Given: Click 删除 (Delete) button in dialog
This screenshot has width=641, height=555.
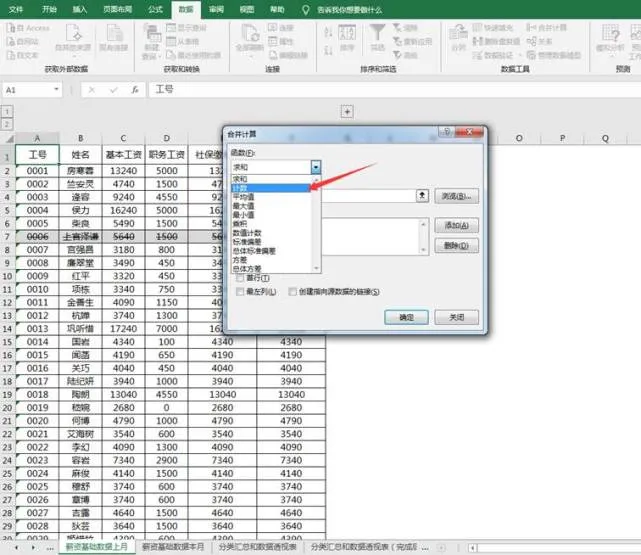Looking at the screenshot, I should [456, 245].
